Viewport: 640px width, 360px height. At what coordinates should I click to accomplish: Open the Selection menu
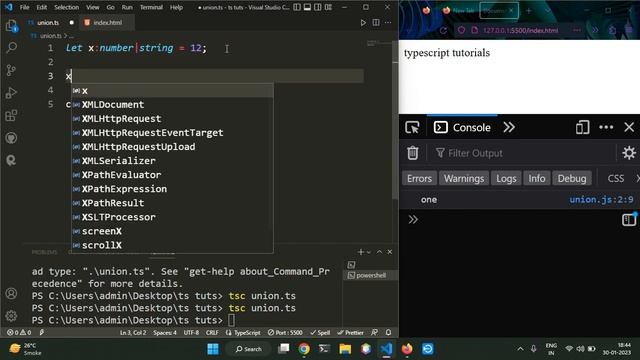(x=67, y=7)
